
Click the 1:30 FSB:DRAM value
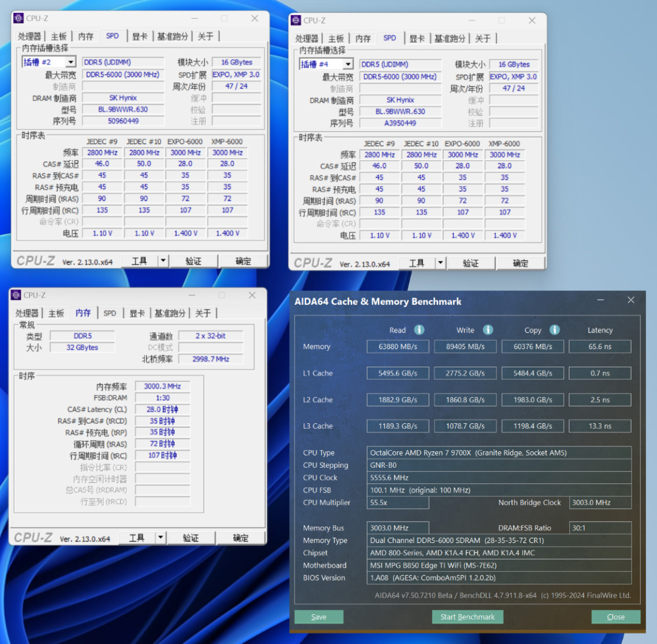[162, 398]
